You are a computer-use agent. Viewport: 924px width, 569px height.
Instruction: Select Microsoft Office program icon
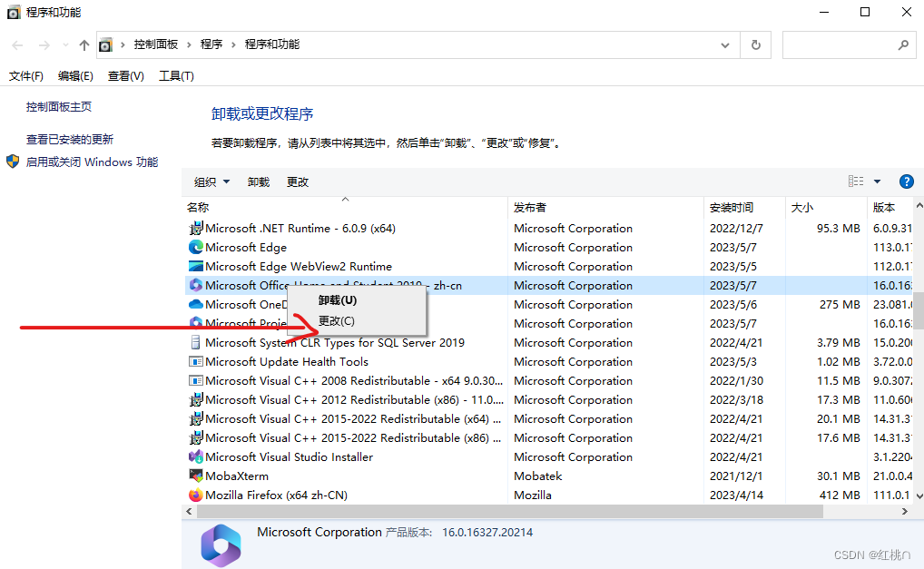click(x=196, y=285)
